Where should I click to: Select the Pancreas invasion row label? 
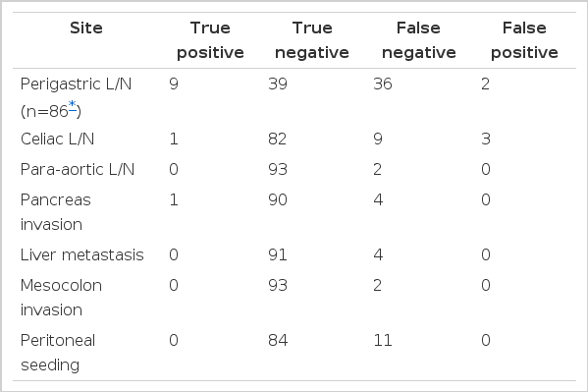(56, 212)
